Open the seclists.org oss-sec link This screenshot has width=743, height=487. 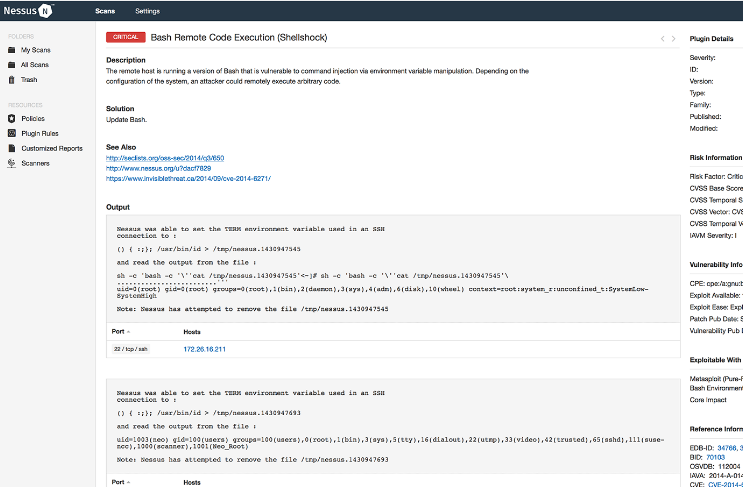point(165,158)
